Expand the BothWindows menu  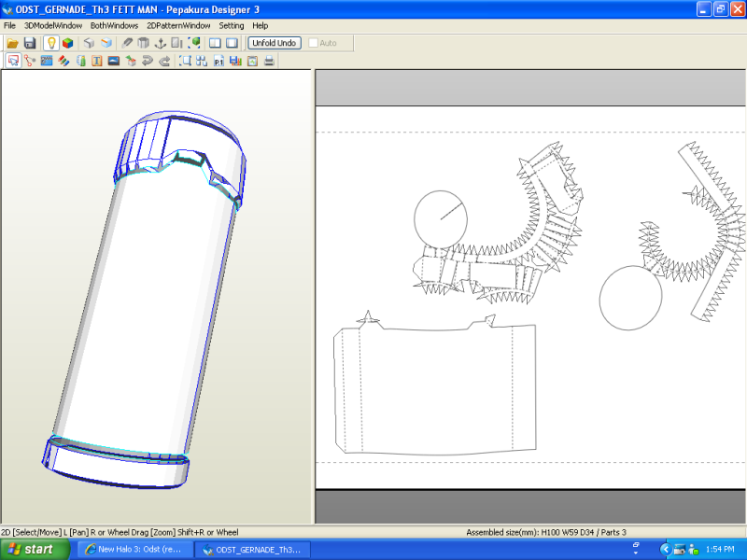pyautogui.click(x=114, y=25)
